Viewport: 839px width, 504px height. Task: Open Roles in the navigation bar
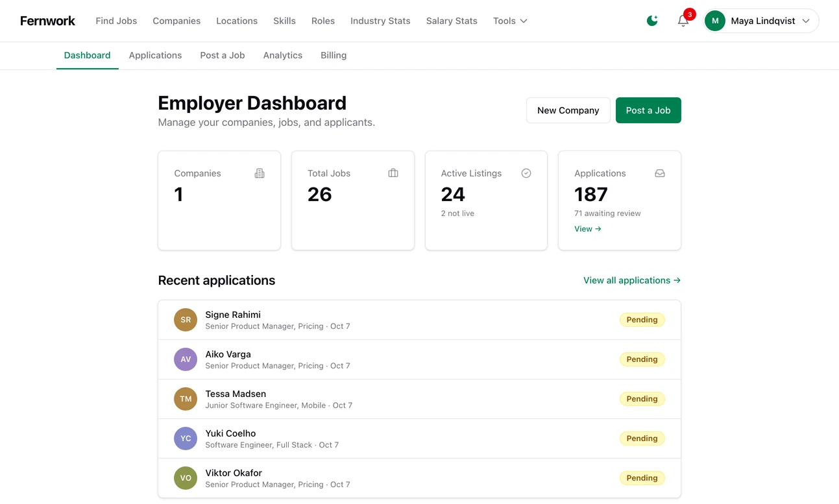(x=323, y=21)
